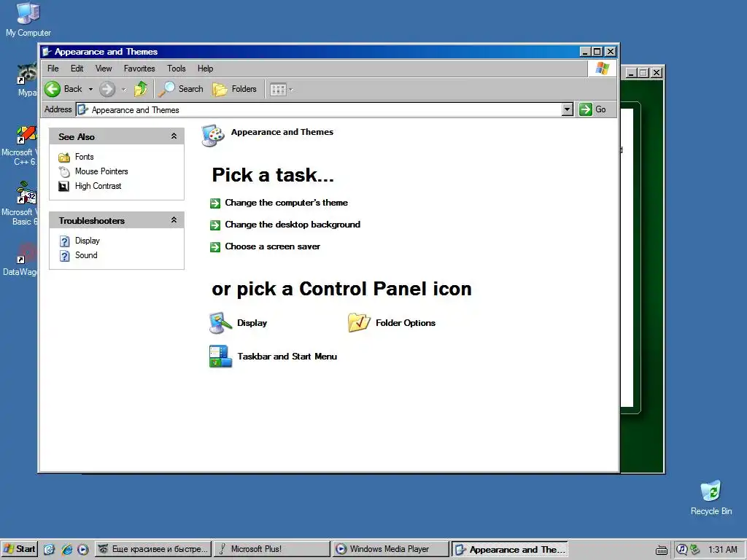Open the Edit menu
The image size is (747, 560).
coord(77,69)
